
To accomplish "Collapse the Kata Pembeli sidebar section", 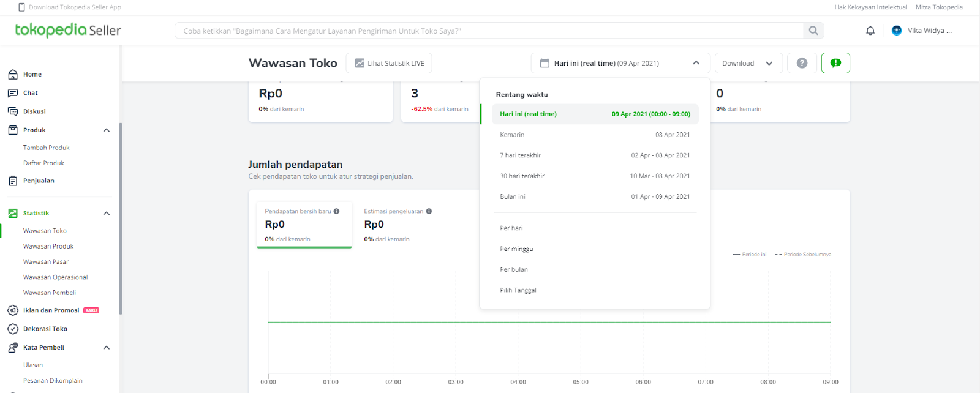I will pyautogui.click(x=107, y=348).
